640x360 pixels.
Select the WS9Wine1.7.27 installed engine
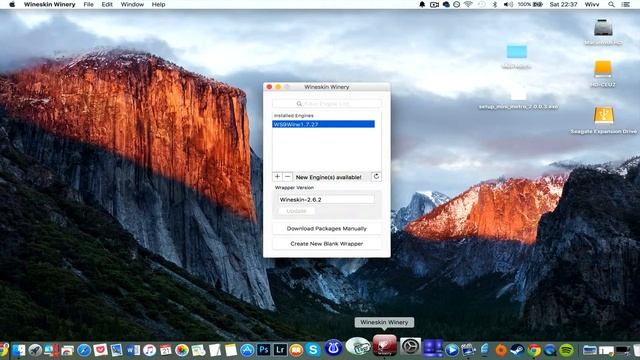click(x=323, y=124)
